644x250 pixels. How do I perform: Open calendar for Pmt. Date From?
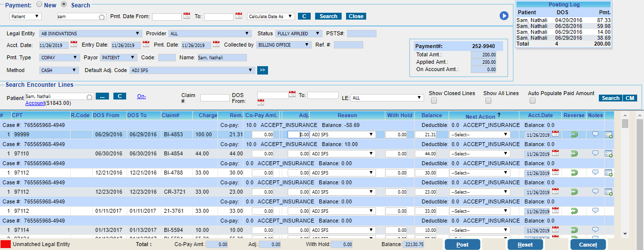point(187,16)
